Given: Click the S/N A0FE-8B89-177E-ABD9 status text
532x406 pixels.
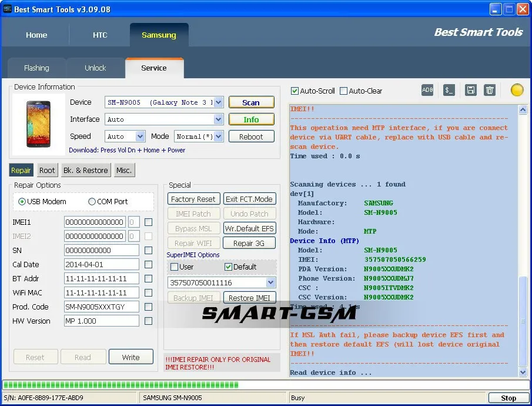Looking at the screenshot, I should click(x=44, y=398).
